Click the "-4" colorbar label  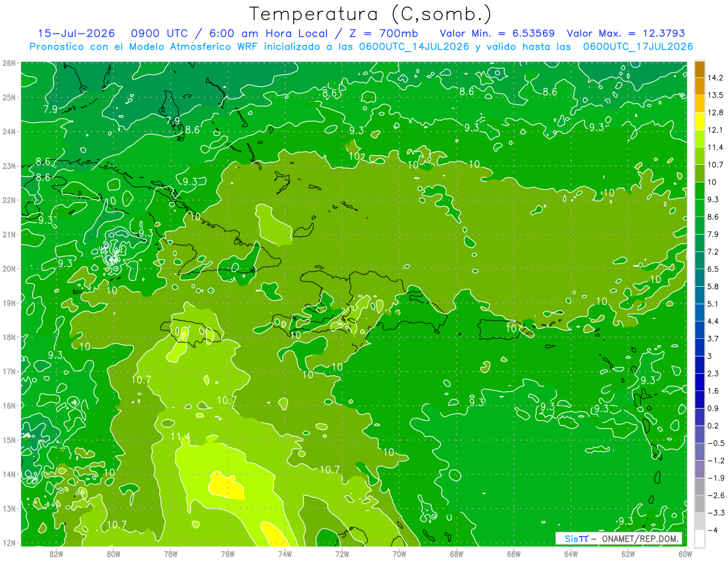(713, 530)
